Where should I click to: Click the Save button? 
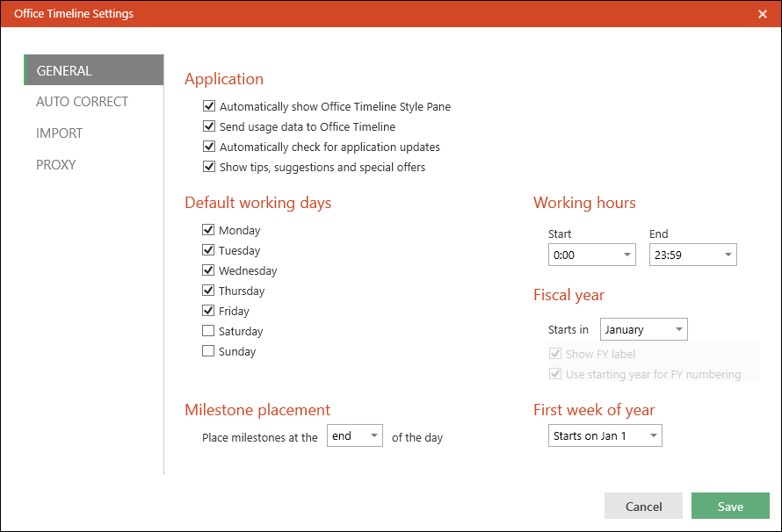(730, 507)
